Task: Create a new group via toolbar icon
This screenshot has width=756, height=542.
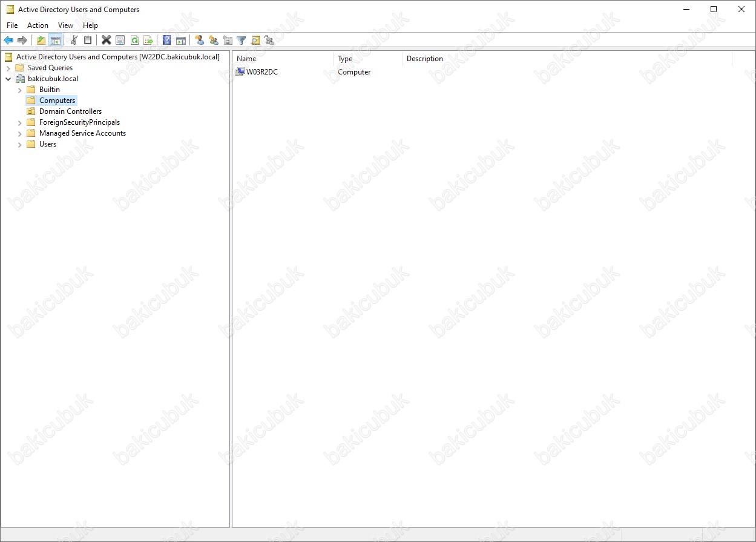Action: pos(213,40)
